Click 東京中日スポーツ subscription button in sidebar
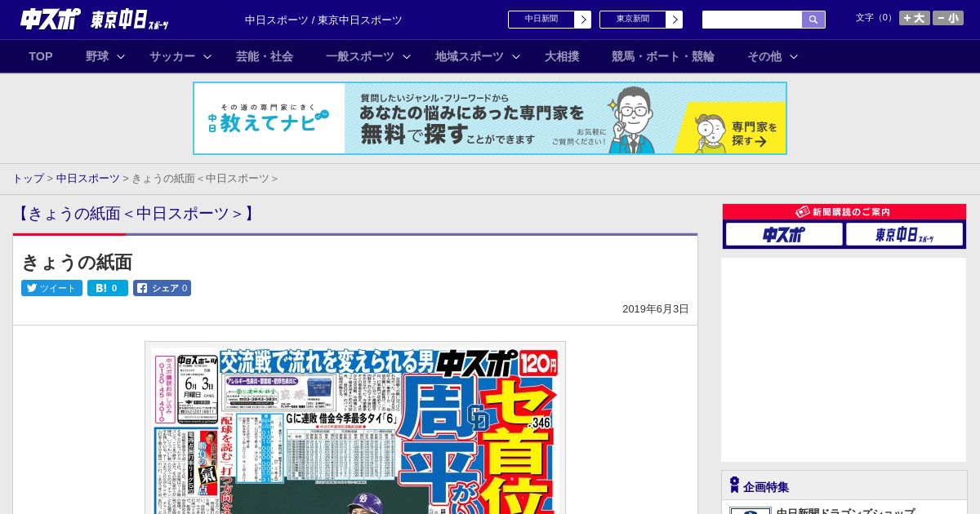The image size is (980, 514). tap(904, 235)
